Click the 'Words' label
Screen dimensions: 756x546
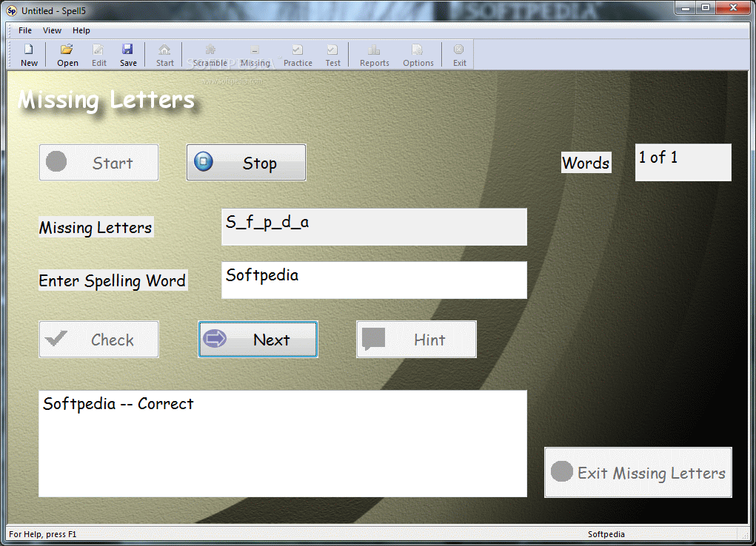tap(586, 163)
